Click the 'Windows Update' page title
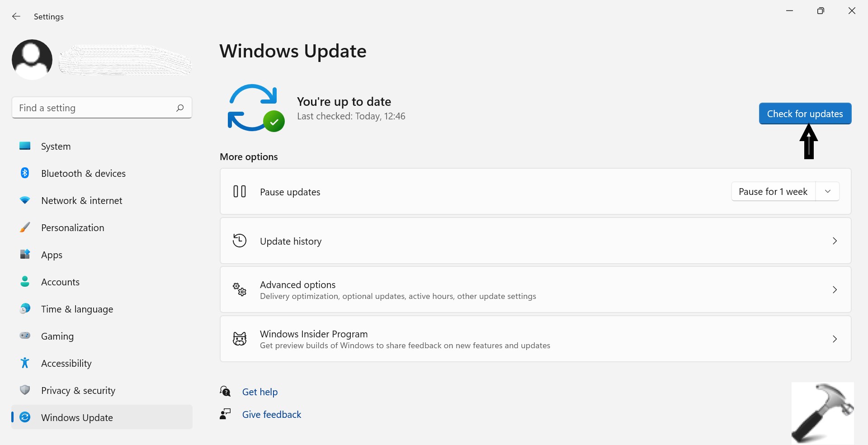Image resolution: width=868 pixels, height=445 pixels. coord(293,51)
